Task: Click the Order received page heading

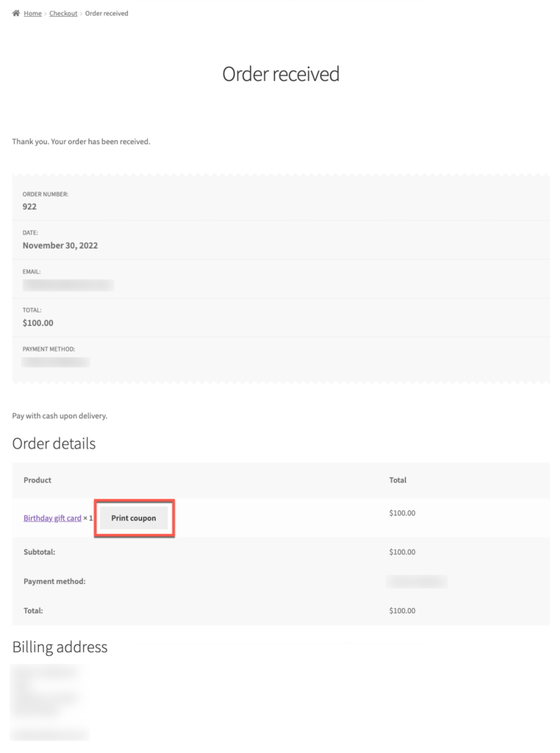Action: [x=281, y=74]
